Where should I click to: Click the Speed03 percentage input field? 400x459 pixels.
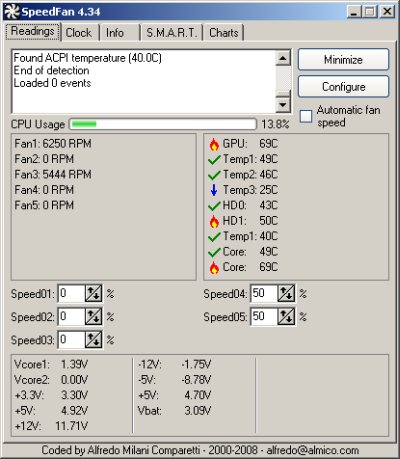pos(72,340)
